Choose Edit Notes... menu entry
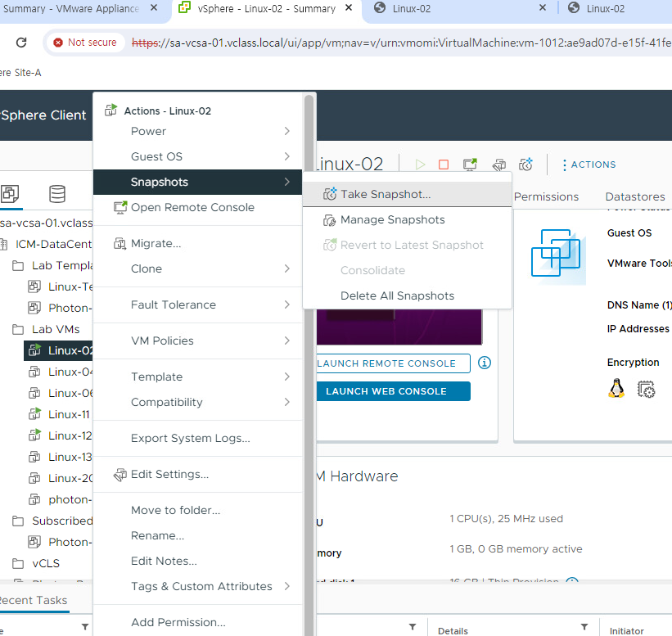The width and height of the screenshot is (672, 636). (197, 561)
